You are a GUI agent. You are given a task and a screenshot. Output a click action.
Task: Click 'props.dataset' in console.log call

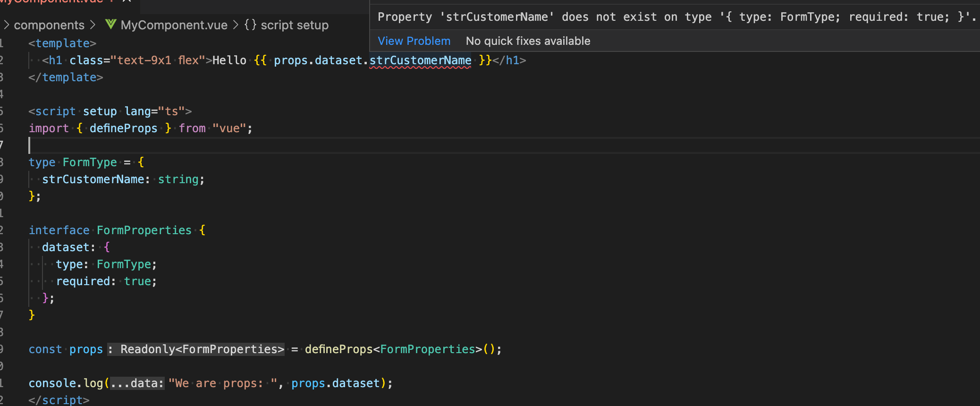point(335,383)
